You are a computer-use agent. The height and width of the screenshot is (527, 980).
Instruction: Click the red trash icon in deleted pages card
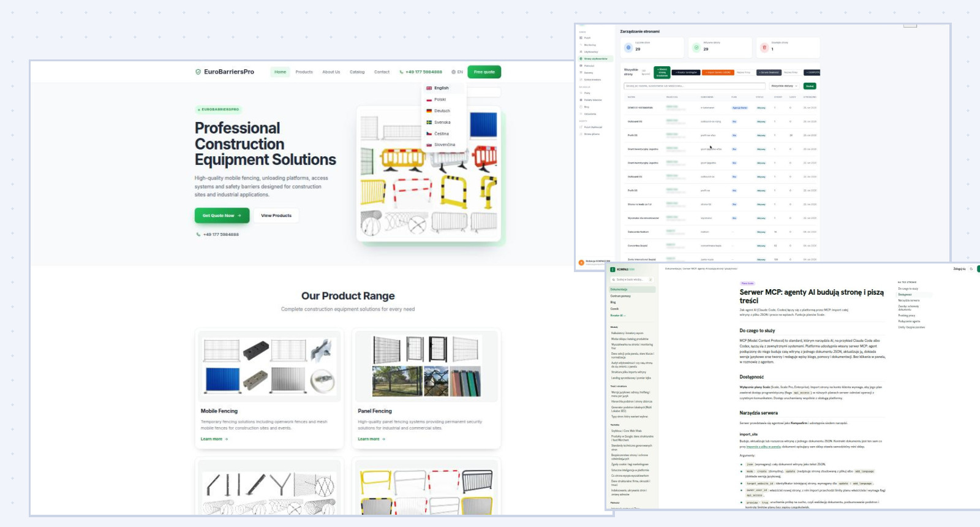tap(764, 47)
